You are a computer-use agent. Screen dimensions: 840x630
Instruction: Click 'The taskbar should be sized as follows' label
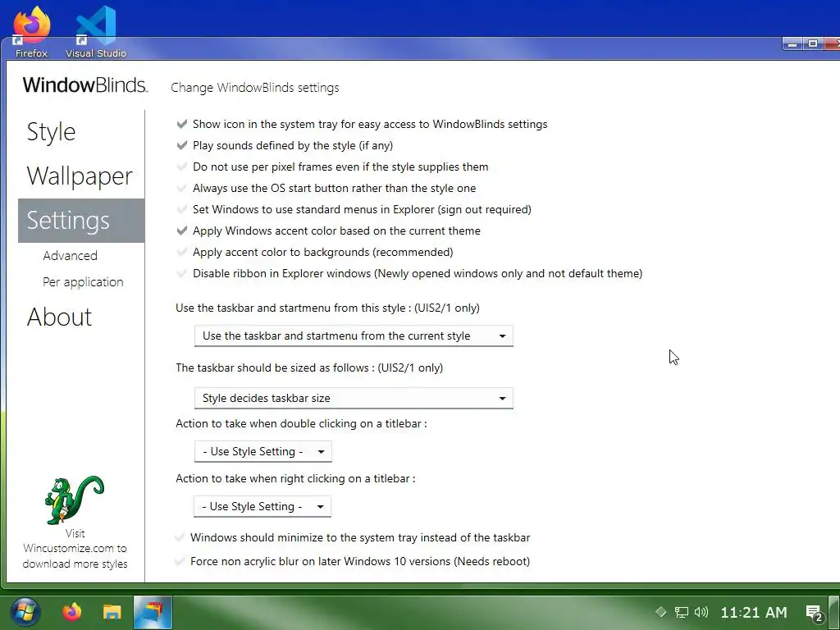(309, 368)
